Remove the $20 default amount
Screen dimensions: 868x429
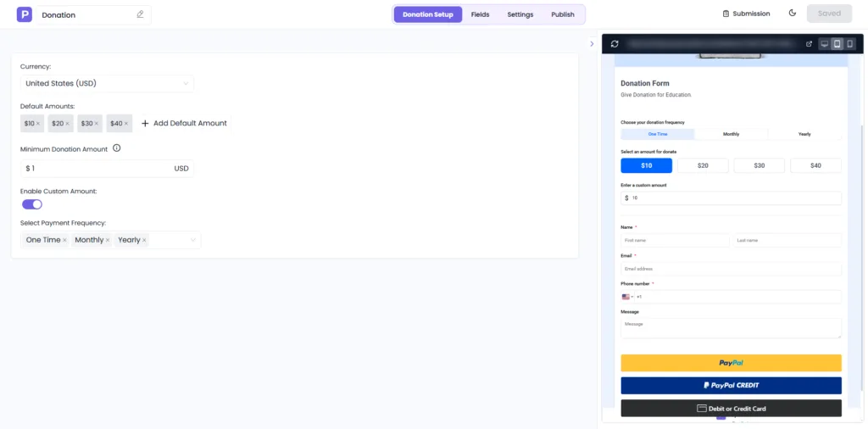tap(68, 124)
